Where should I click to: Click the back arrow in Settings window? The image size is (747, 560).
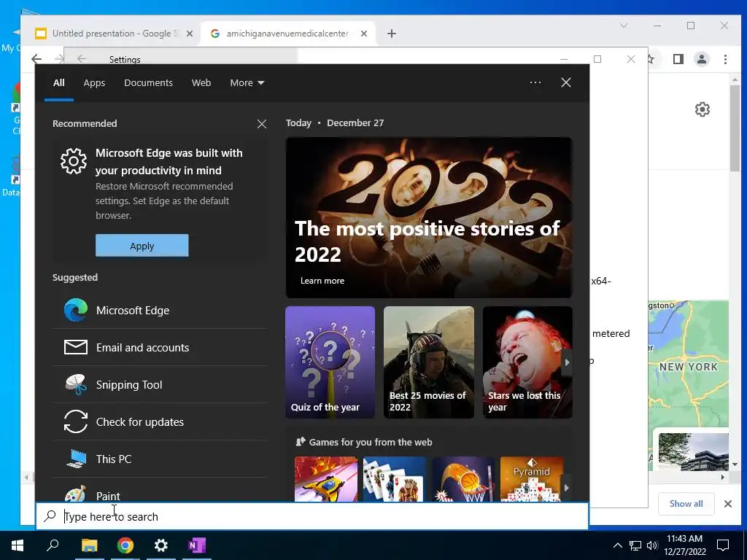pos(82,58)
